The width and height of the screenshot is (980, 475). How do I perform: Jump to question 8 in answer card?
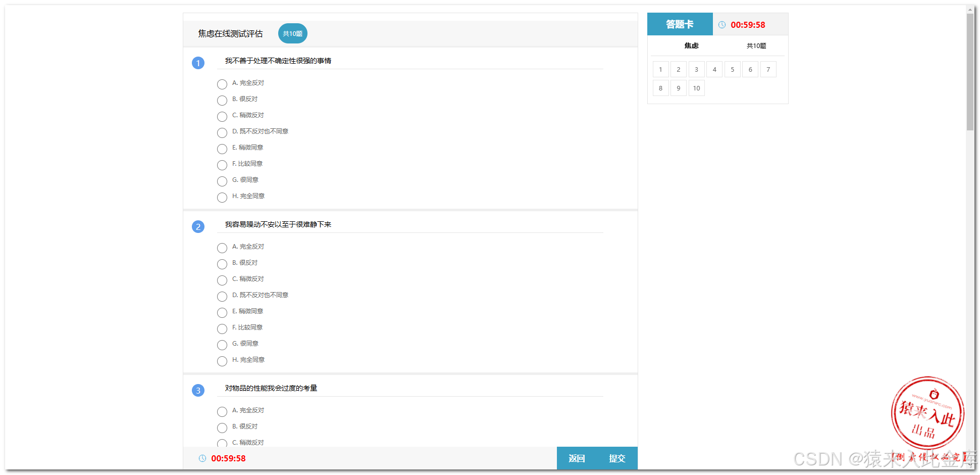pos(660,88)
